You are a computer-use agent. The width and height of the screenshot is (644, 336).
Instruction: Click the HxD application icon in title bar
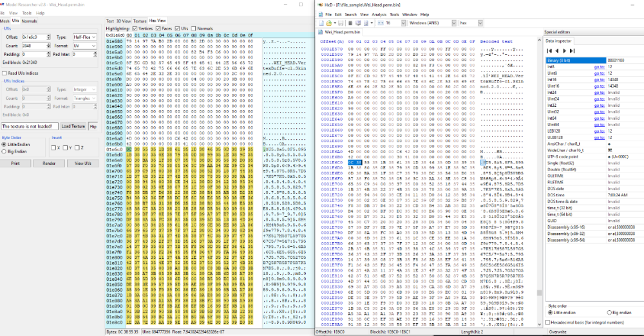tap(320, 5)
